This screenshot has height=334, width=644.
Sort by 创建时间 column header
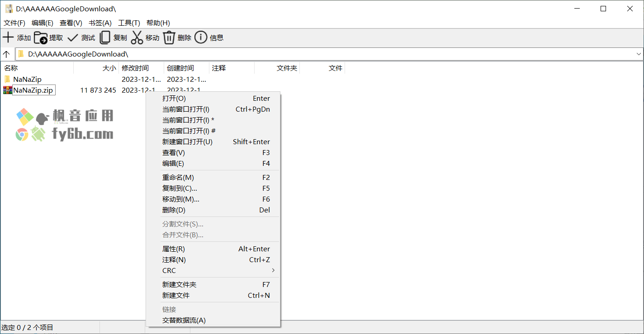[186, 68]
